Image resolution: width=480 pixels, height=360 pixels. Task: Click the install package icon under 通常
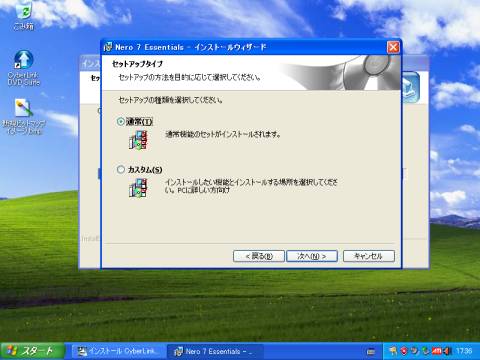point(138,140)
